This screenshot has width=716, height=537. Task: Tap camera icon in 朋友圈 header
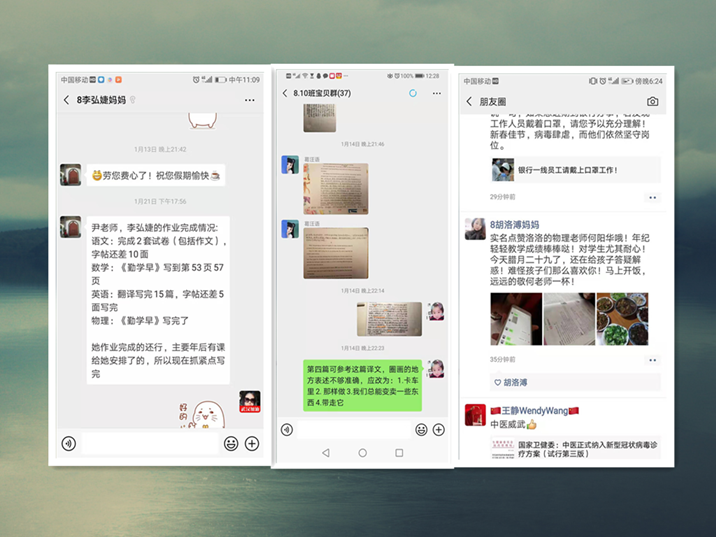pyautogui.click(x=653, y=101)
